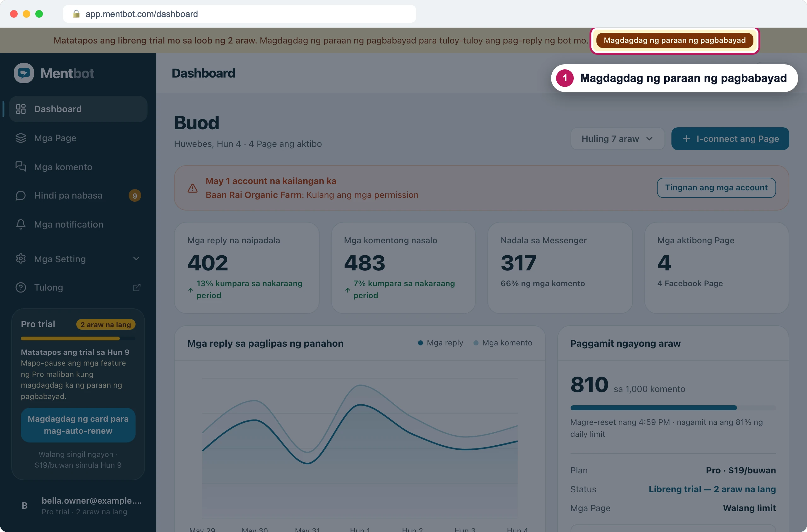
Task: Click Magdagdag ng card para mag-auto-renew button
Action: point(78,425)
